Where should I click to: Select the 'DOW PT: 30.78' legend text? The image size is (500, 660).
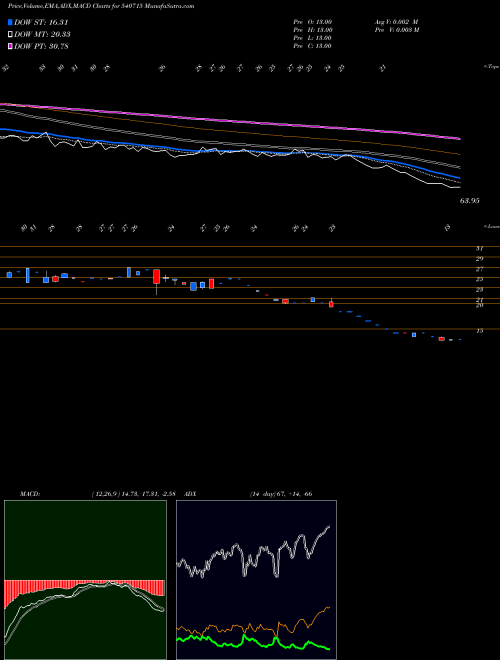[41, 46]
